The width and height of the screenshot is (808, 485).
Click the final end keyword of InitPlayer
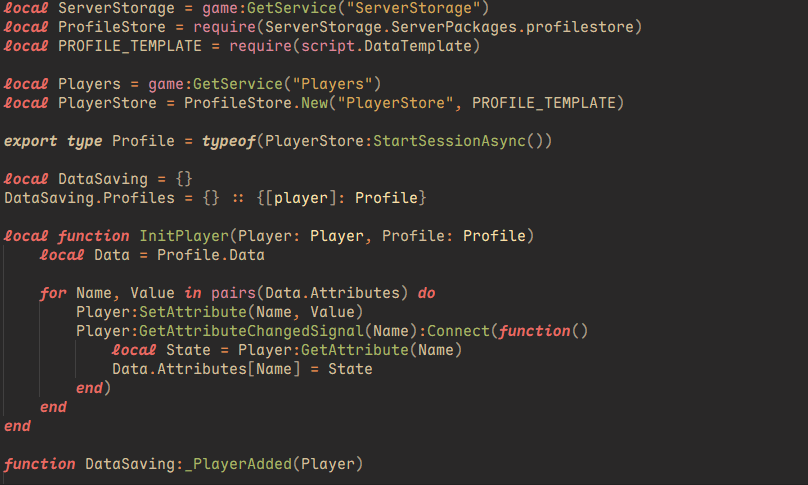tap(17, 426)
